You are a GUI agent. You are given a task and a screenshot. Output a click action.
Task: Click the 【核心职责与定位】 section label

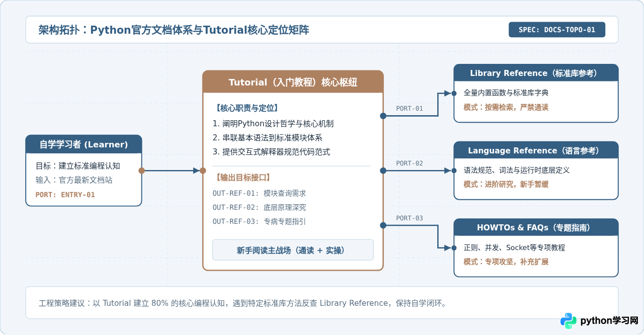[247, 108]
